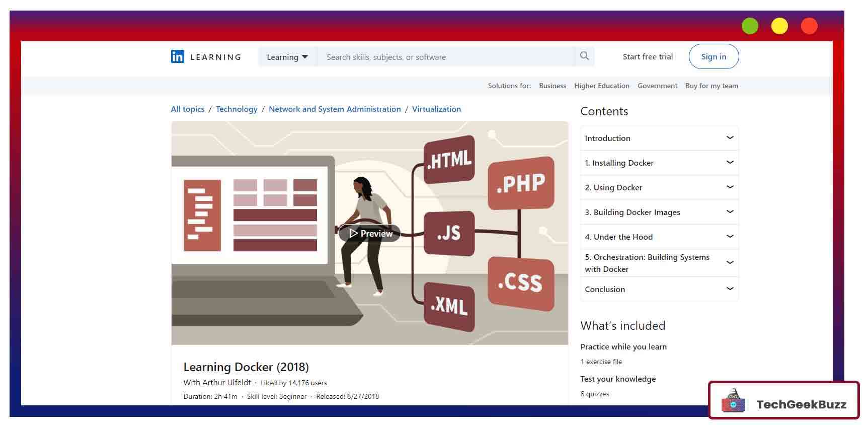This screenshot has width=868, height=425.
Task: Select Higher Education solutions link
Action: click(601, 86)
